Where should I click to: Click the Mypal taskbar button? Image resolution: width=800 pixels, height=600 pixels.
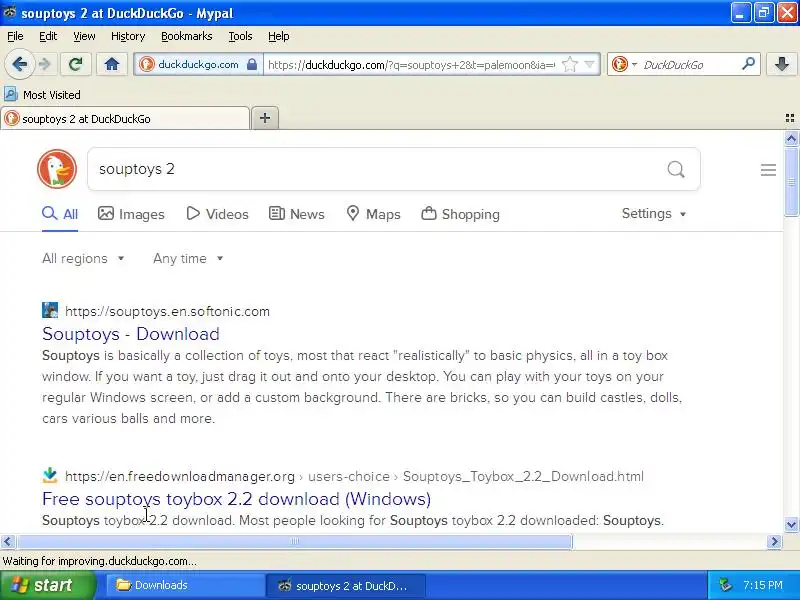click(346, 585)
